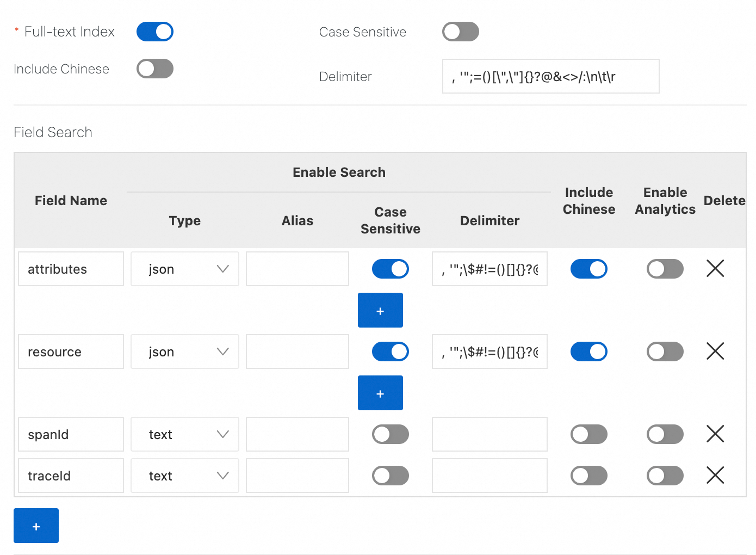
Task: Add sub-field under resource row
Action: (x=380, y=393)
